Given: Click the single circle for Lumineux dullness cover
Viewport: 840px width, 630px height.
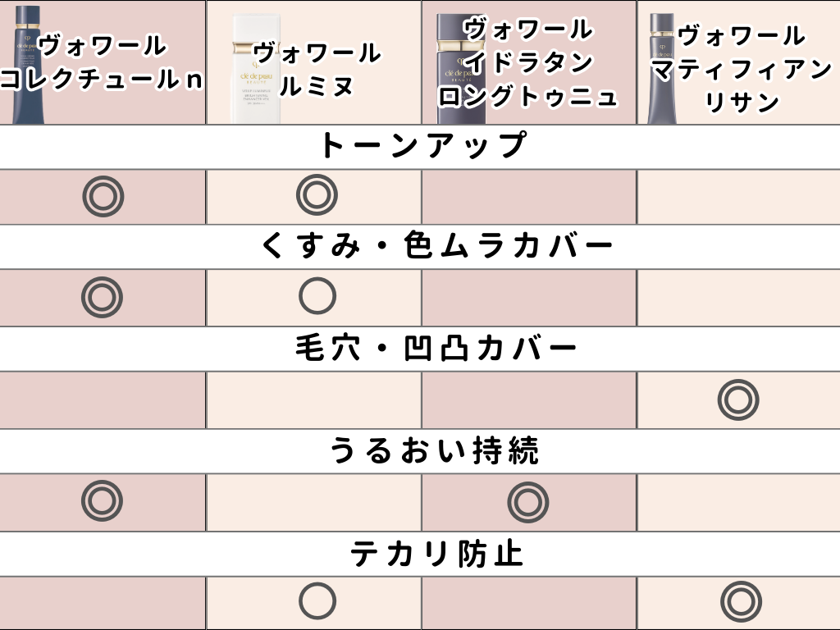Looking at the screenshot, I should (x=317, y=295).
